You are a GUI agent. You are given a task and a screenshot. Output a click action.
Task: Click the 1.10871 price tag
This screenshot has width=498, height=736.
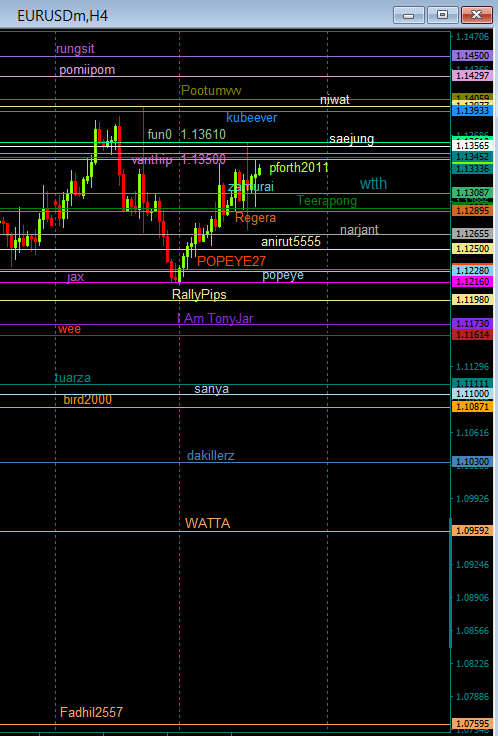472,407
